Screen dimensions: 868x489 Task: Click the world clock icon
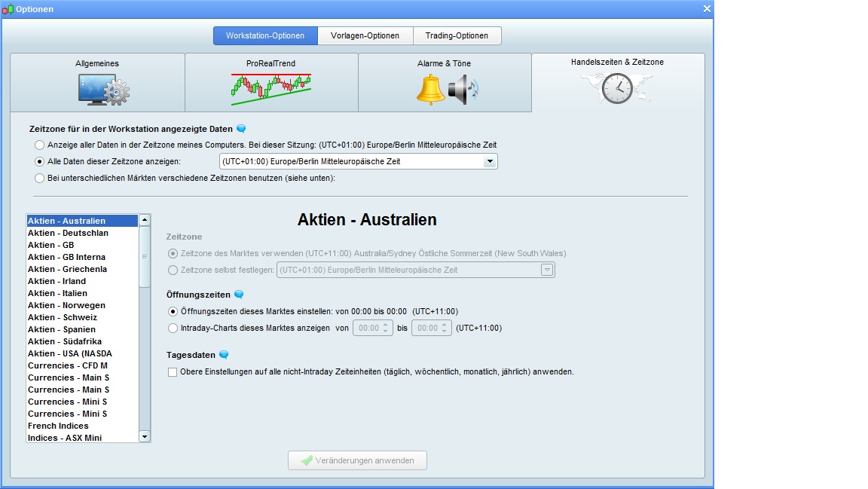point(617,88)
